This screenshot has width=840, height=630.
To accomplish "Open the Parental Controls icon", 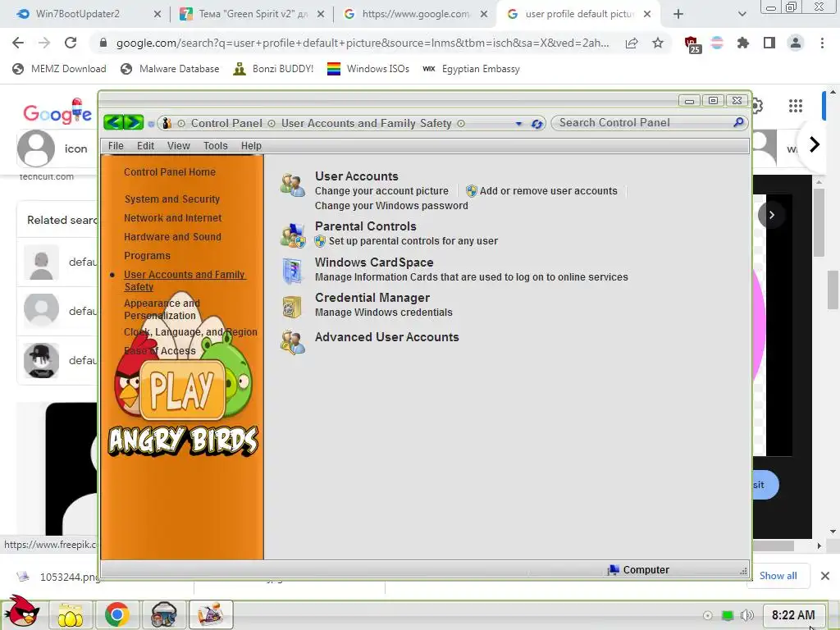I will point(293,235).
